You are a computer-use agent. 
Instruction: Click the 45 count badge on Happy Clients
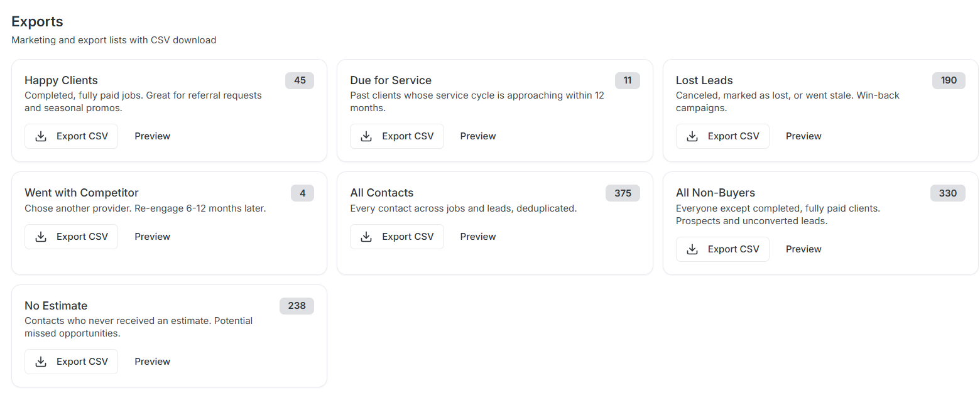coord(300,80)
